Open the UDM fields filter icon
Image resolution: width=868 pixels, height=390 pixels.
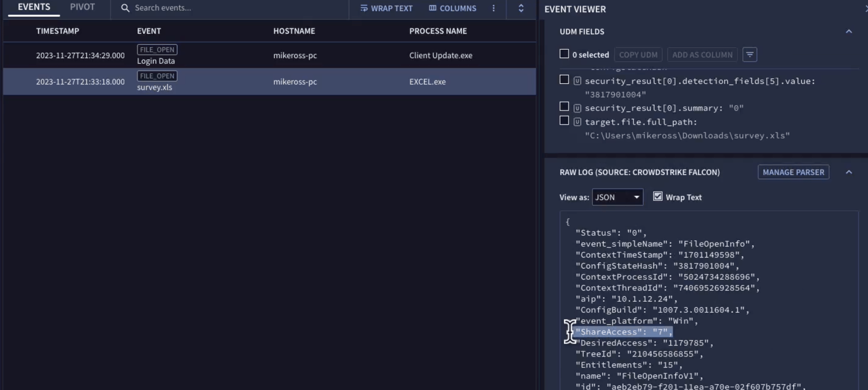click(x=750, y=55)
